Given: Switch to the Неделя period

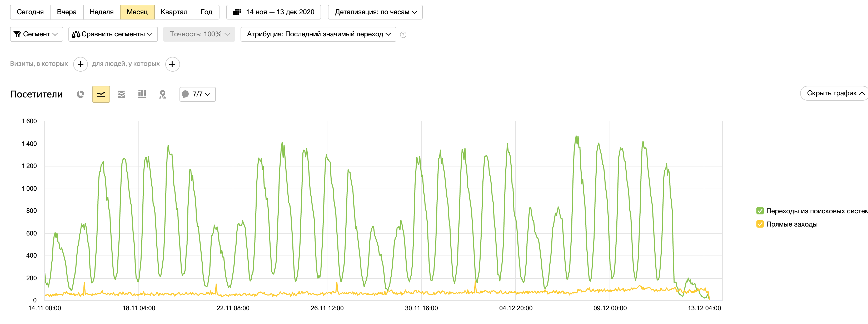Looking at the screenshot, I should 102,12.
